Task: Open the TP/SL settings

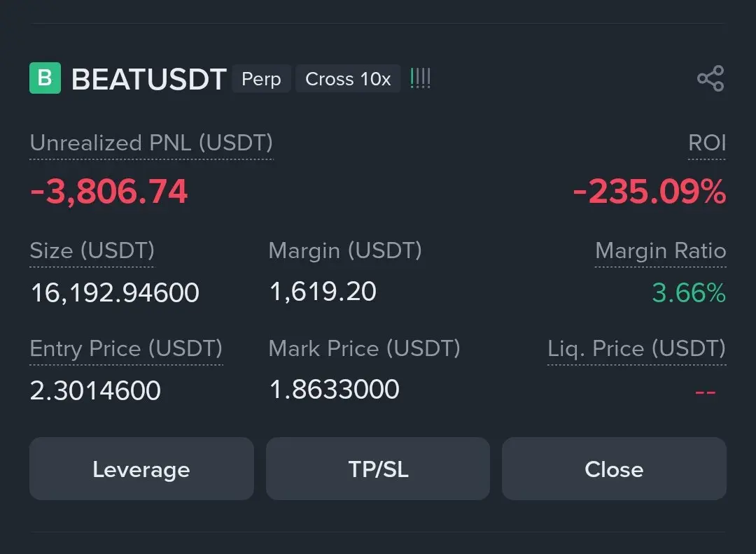Action: point(378,469)
